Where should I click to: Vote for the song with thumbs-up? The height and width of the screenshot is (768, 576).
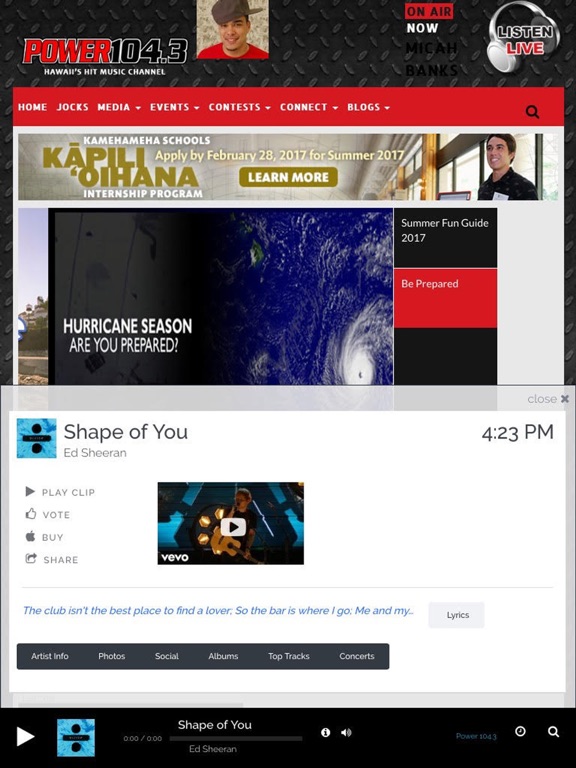click(x=48, y=514)
